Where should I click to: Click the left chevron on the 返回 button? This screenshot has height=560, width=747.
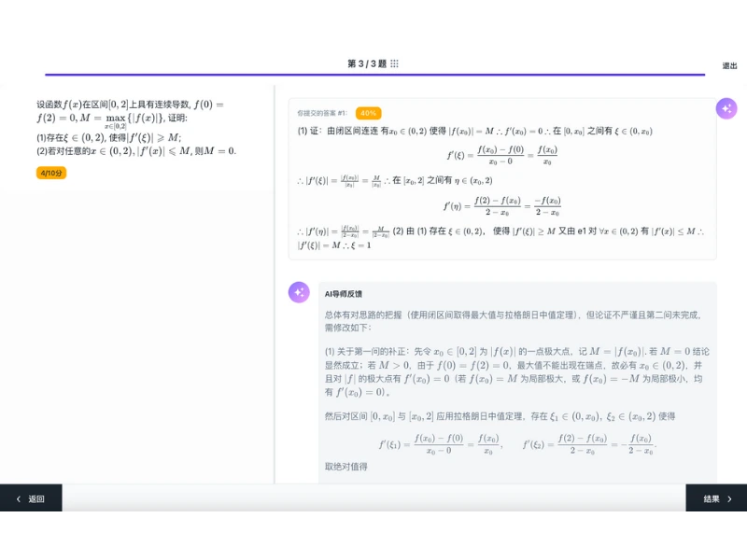(x=19, y=499)
